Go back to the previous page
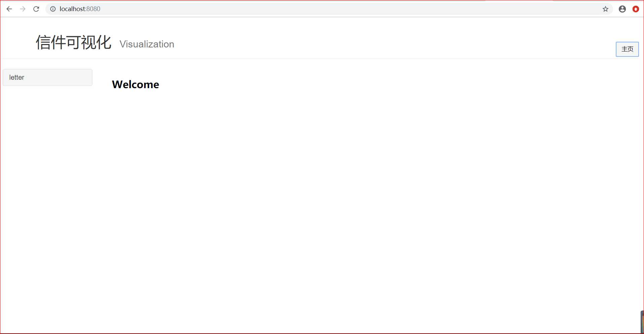 click(x=9, y=9)
